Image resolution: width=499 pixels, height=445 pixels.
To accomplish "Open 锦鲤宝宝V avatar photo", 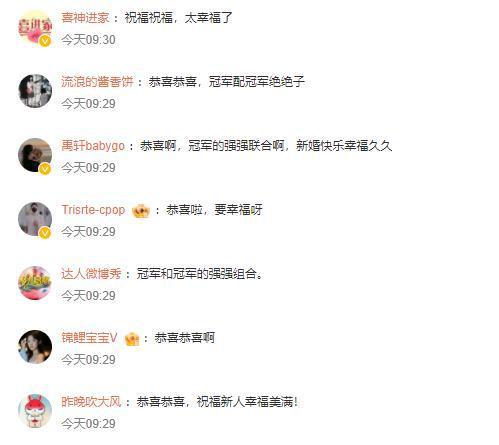I will [35, 347].
